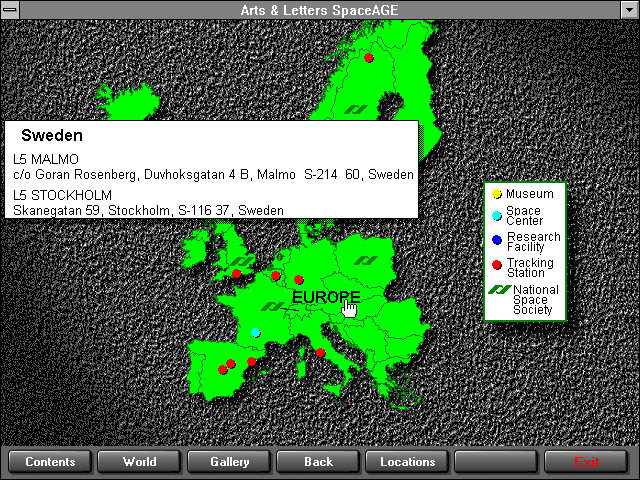
Task: Click the tracking station dot in northern Scandinavia
Action: [x=369, y=58]
